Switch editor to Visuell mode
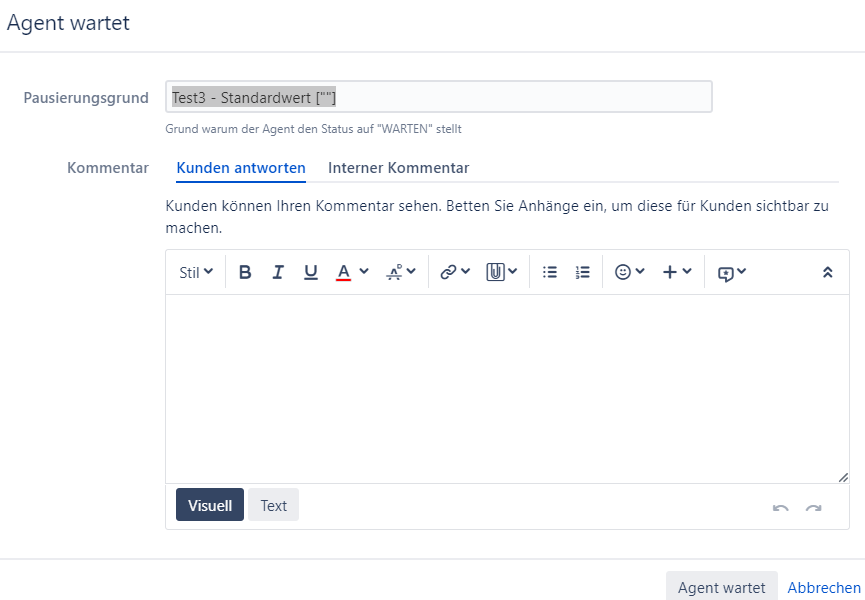 coord(210,505)
